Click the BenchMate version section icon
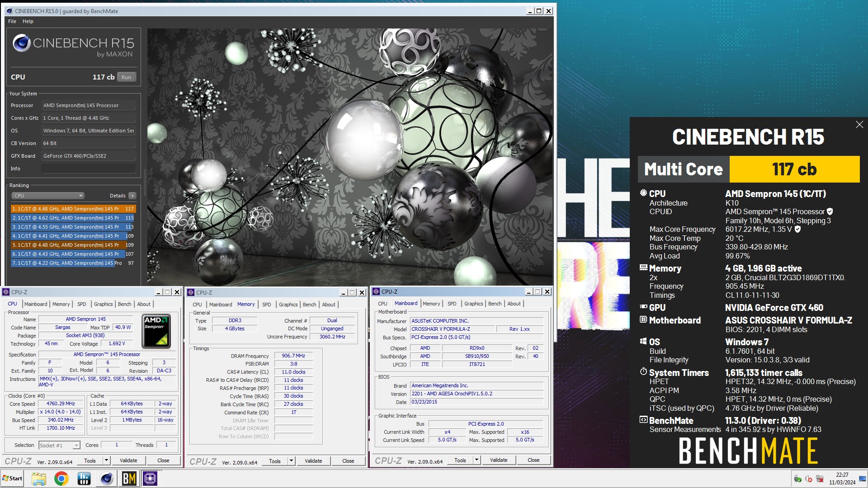 [x=643, y=420]
